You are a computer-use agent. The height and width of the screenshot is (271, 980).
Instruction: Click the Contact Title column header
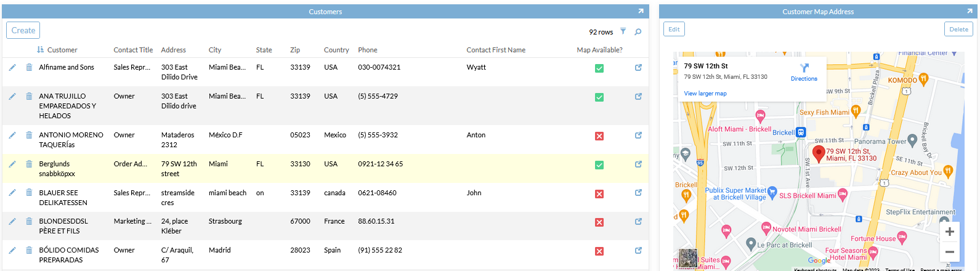pos(133,50)
